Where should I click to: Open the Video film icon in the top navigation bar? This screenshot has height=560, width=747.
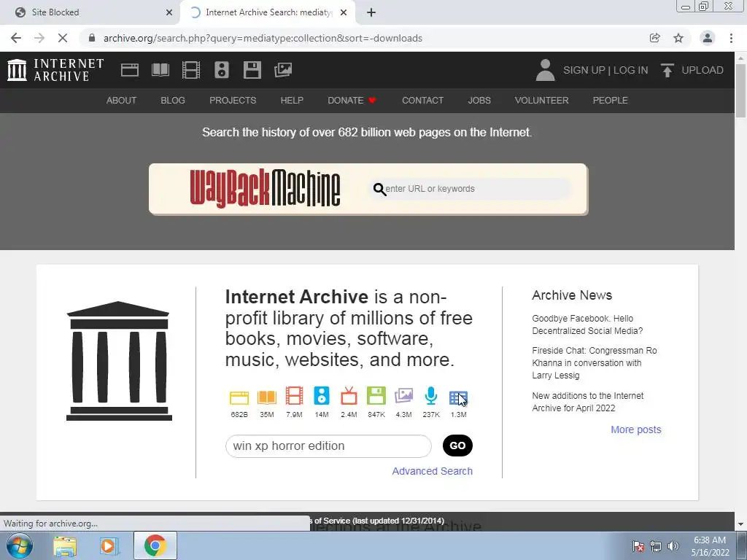click(191, 70)
